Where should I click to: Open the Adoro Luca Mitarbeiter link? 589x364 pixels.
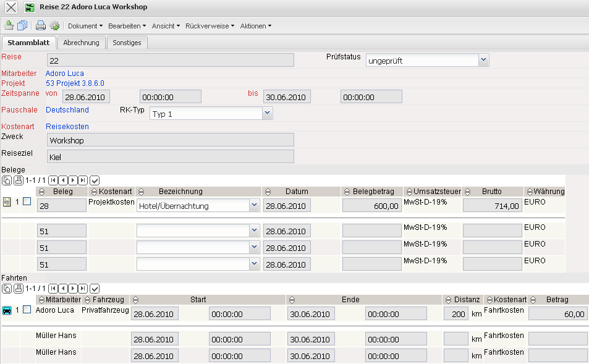[64, 74]
